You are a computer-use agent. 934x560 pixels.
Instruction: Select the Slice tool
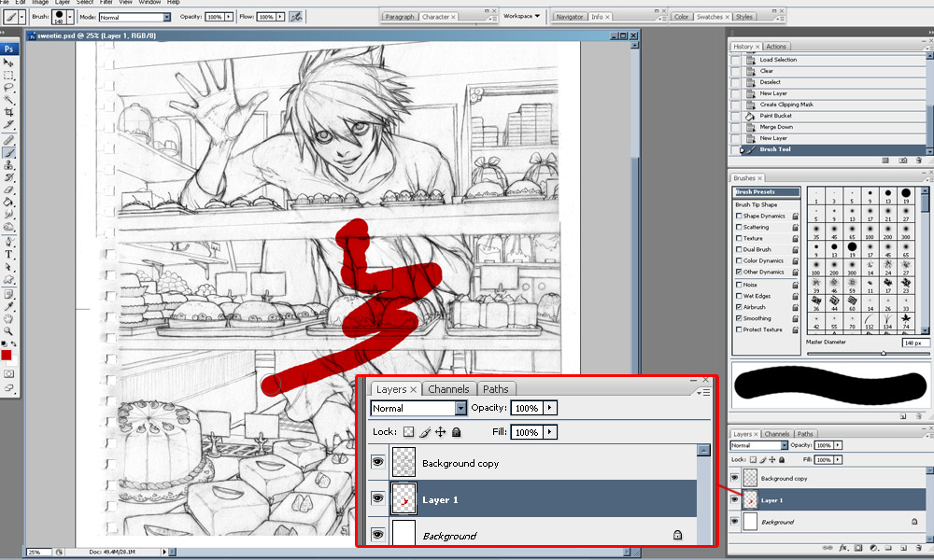coord(8,124)
